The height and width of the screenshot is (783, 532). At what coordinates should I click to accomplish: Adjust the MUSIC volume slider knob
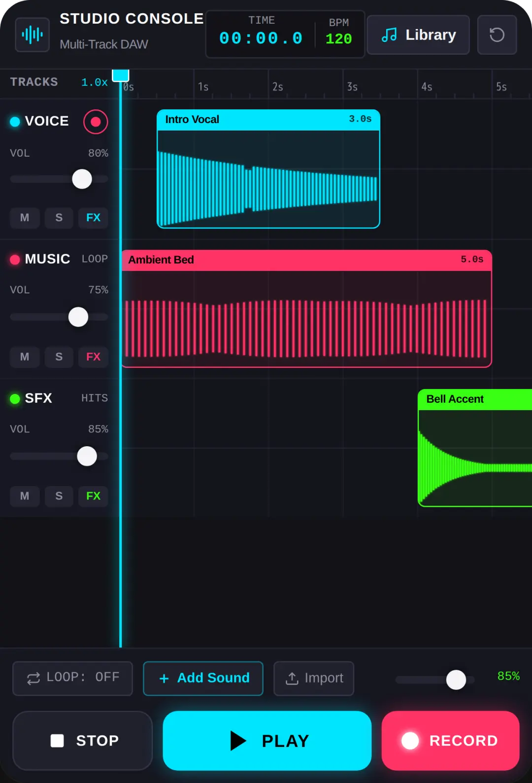click(x=78, y=317)
